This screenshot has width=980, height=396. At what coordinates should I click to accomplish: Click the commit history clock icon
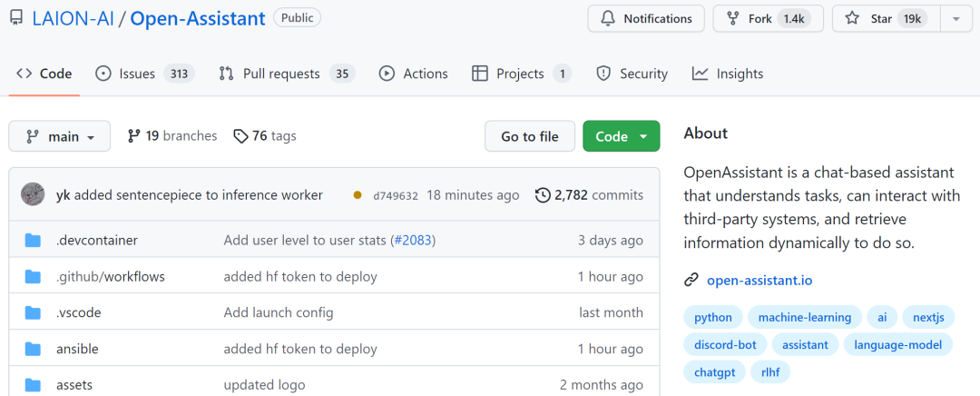pyautogui.click(x=543, y=194)
